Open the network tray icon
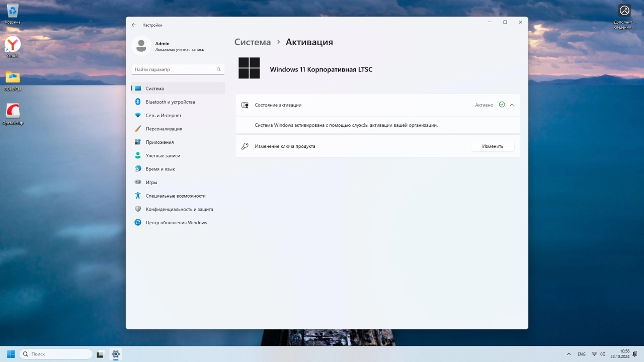Image resolution: width=644 pixels, height=362 pixels. [594, 354]
